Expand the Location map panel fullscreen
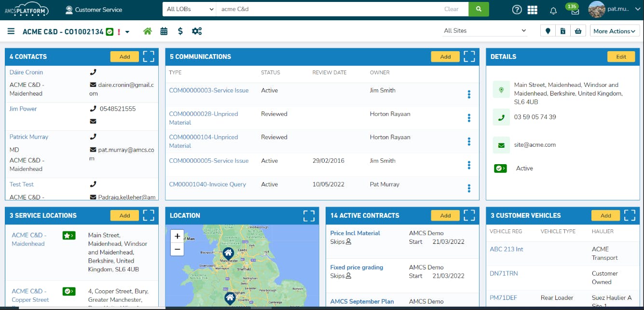The width and height of the screenshot is (644, 310). click(309, 215)
